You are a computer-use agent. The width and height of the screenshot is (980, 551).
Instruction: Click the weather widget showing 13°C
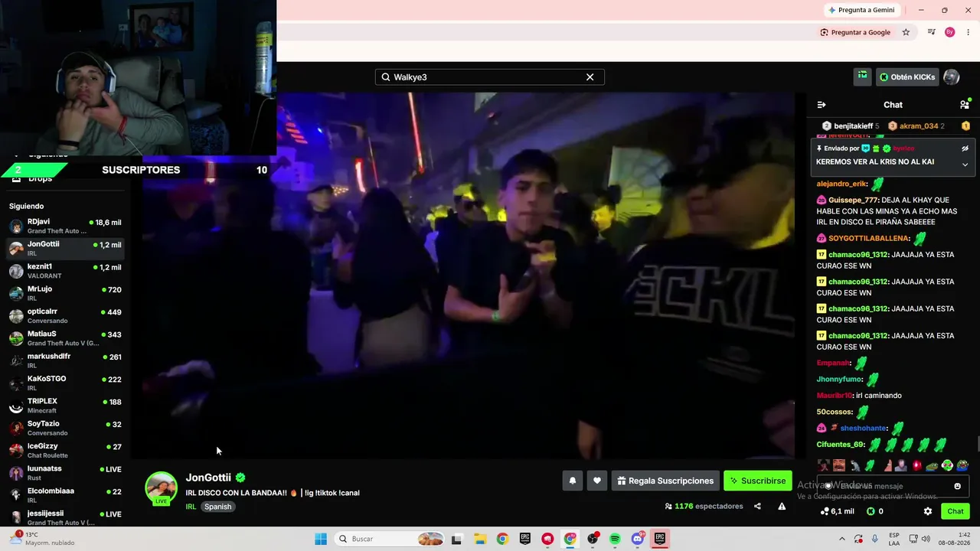pos(42,539)
